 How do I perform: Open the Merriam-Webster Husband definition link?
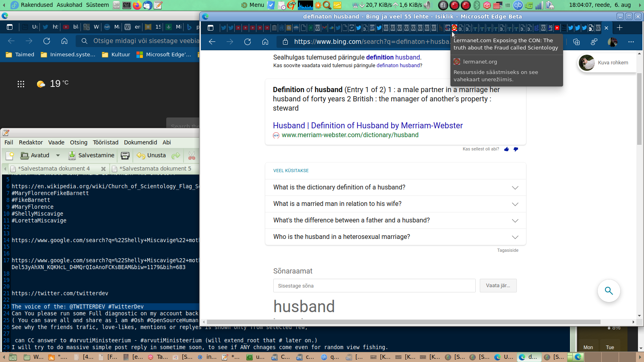(x=368, y=125)
